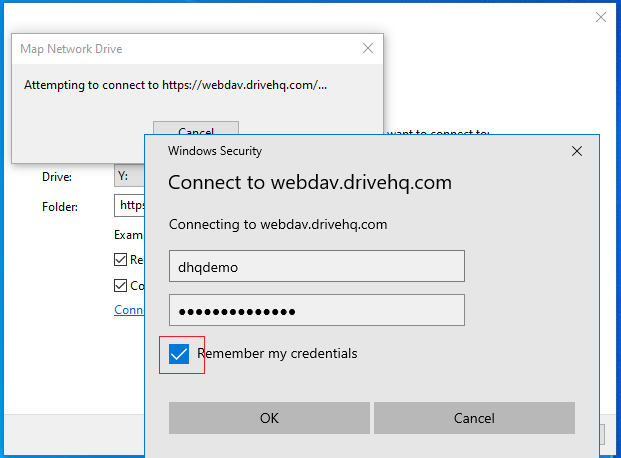
Task: Click the Folder: label in wizard
Action: pos(60,207)
